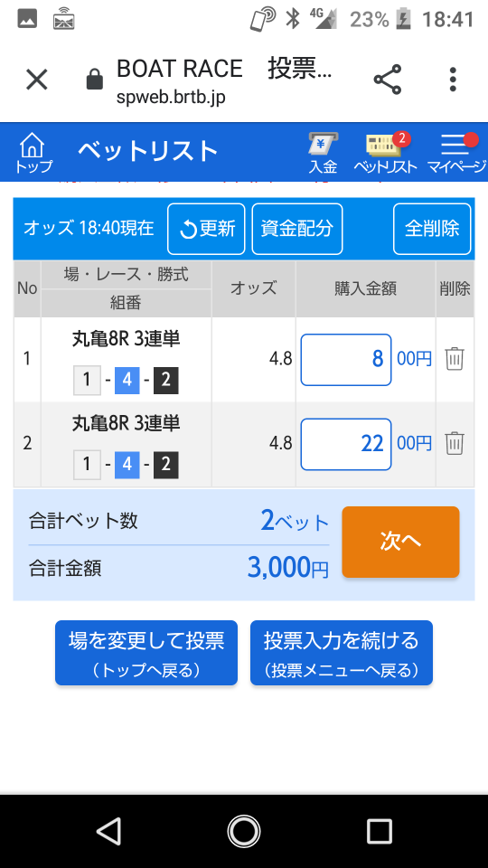Tap the Android back navigation button
The width and height of the screenshot is (488, 868).
(x=108, y=832)
